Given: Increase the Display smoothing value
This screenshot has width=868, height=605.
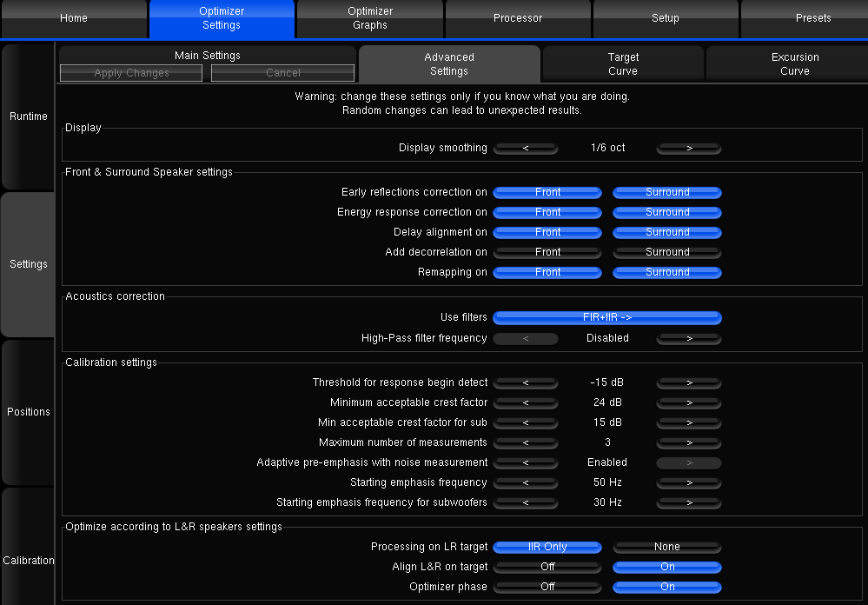Looking at the screenshot, I should pyautogui.click(x=689, y=149).
